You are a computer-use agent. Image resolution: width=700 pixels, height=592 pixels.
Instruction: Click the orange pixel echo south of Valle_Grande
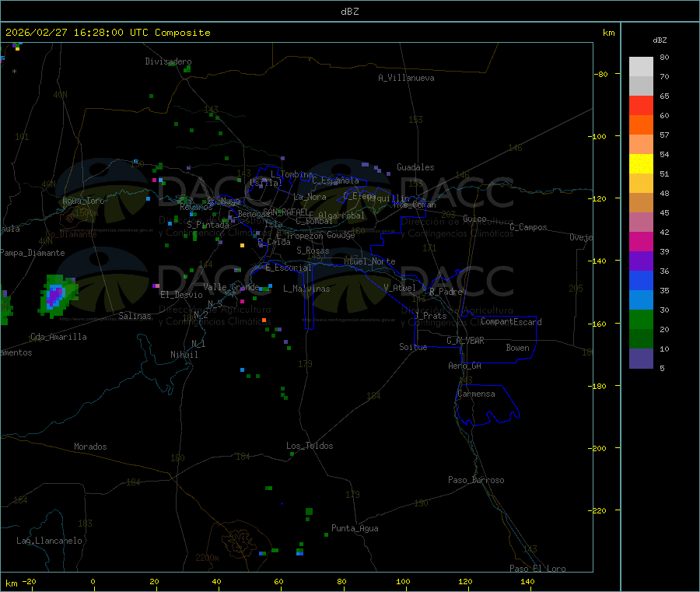tap(264, 320)
